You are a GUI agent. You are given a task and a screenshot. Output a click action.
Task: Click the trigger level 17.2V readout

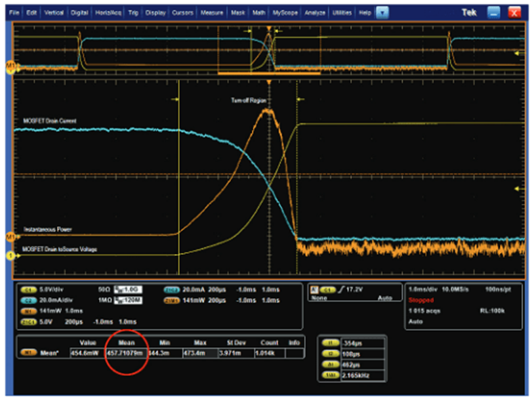pyautogui.click(x=353, y=289)
